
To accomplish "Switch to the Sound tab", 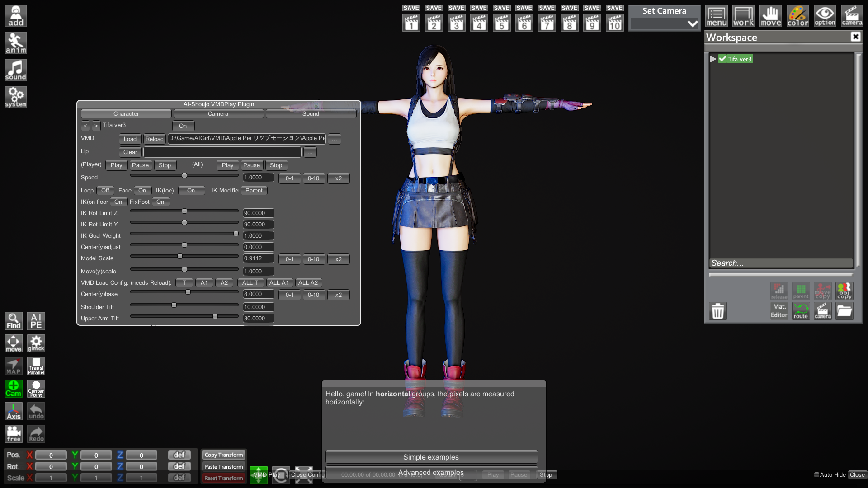I will (x=311, y=114).
